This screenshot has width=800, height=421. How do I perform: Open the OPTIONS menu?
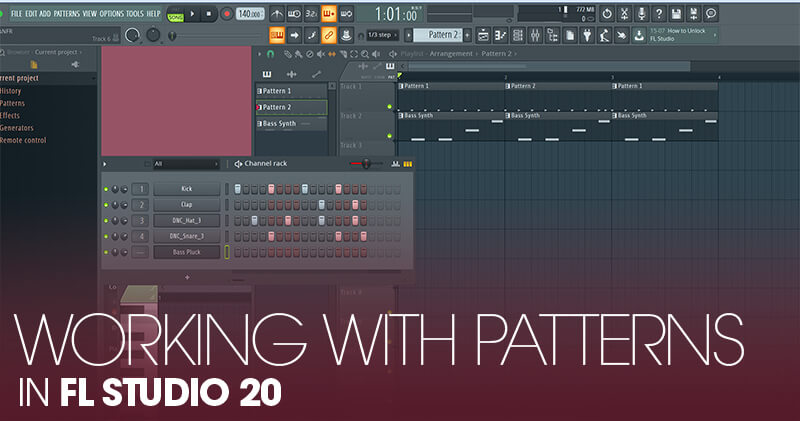[x=112, y=14]
